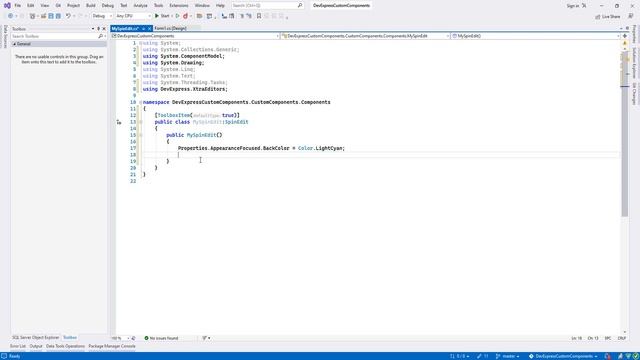
Task: Open the Any CPU platform dropdown
Action: [x=133, y=16]
